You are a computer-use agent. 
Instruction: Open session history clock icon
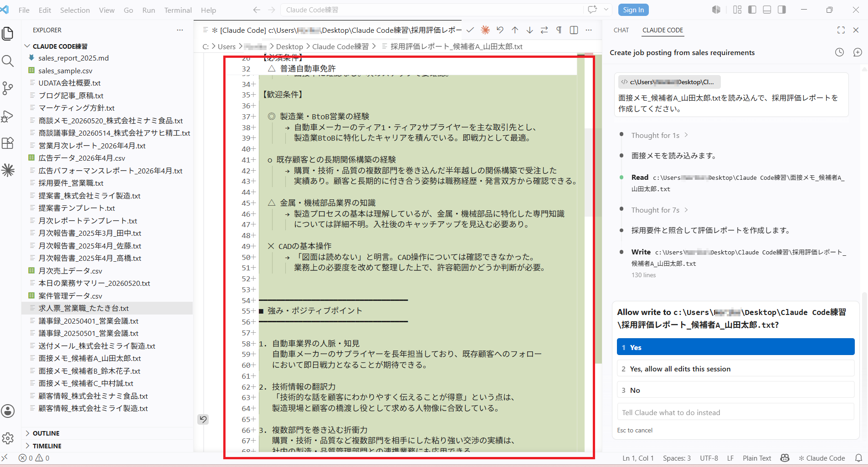point(839,52)
